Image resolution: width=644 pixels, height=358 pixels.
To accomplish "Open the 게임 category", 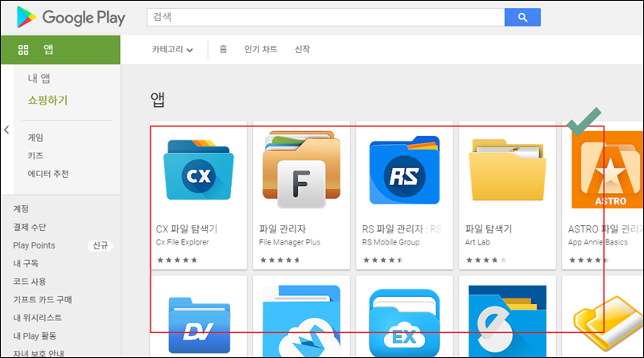I will click(x=35, y=138).
